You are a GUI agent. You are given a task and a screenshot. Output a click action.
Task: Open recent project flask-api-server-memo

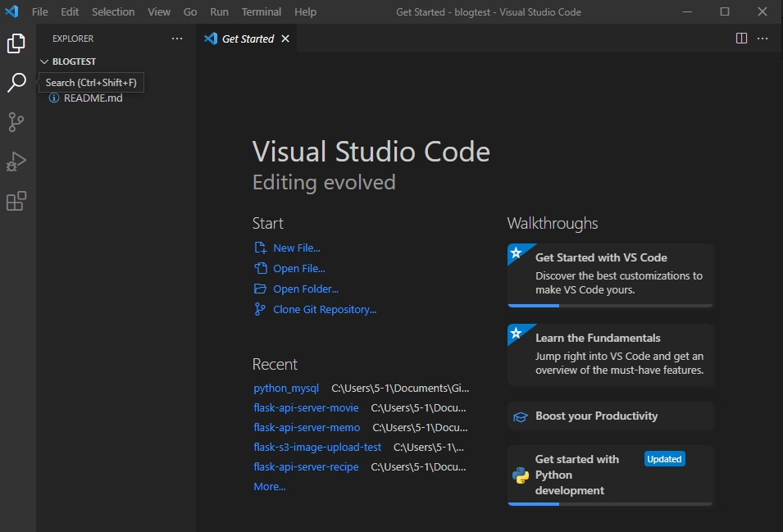coord(307,427)
